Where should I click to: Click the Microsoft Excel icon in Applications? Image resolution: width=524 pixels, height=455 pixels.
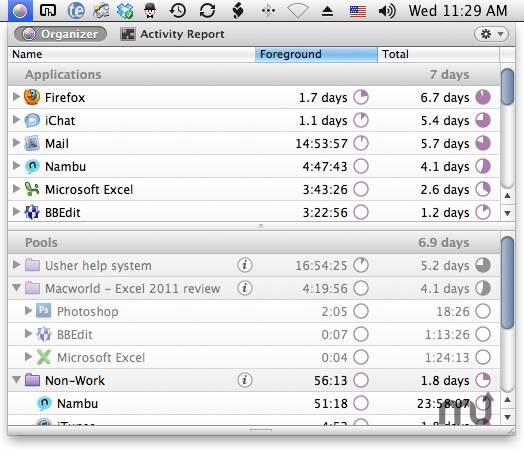point(32,189)
